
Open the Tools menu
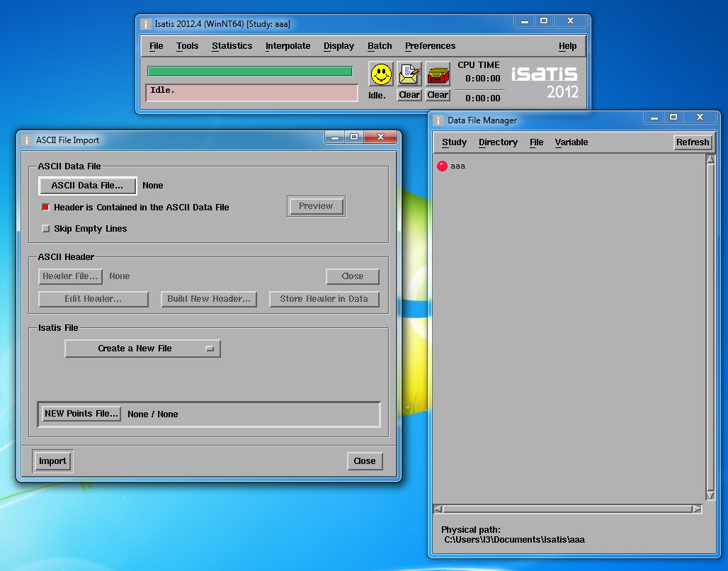point(187,46)
